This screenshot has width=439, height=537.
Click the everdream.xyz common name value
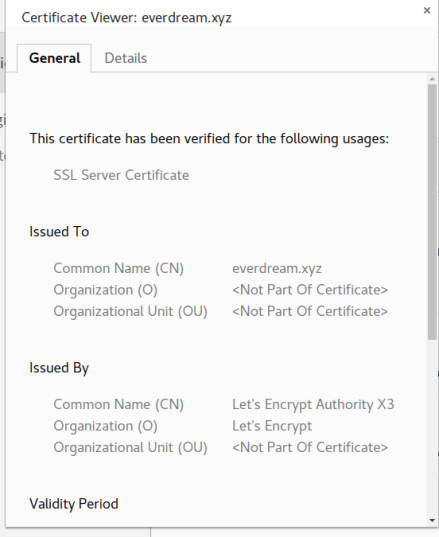click(x=277, y=268)
